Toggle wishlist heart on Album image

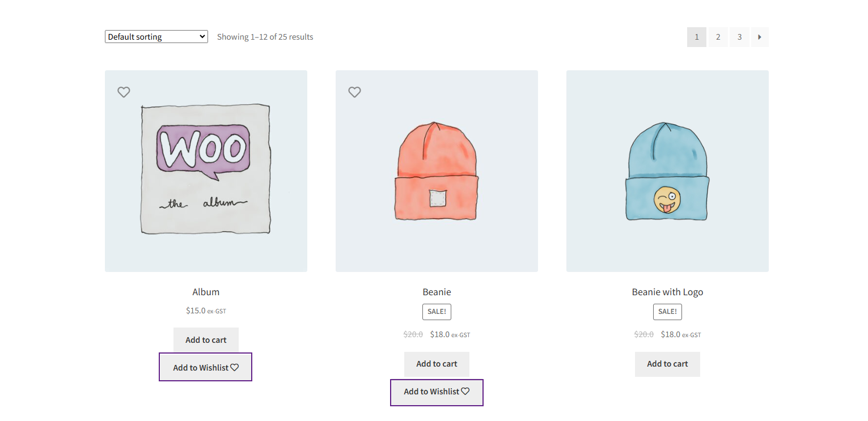[124, 92]
